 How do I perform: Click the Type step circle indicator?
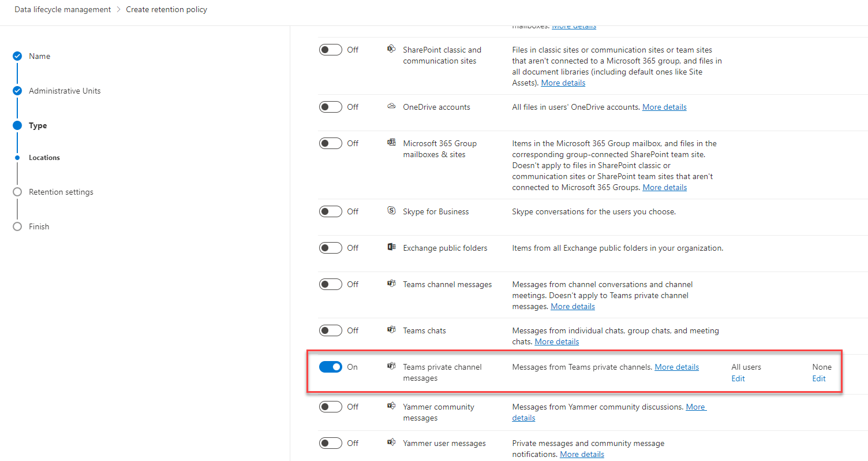click(17, 125)
